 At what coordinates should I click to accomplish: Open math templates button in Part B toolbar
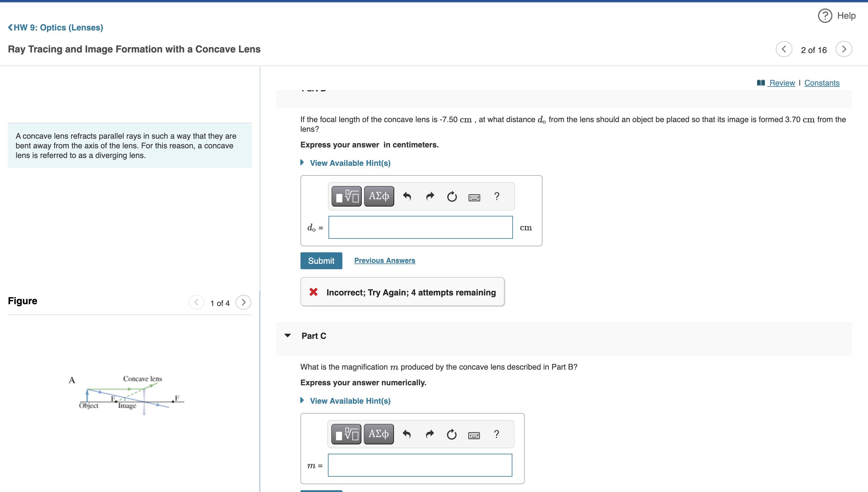point(346,196)
